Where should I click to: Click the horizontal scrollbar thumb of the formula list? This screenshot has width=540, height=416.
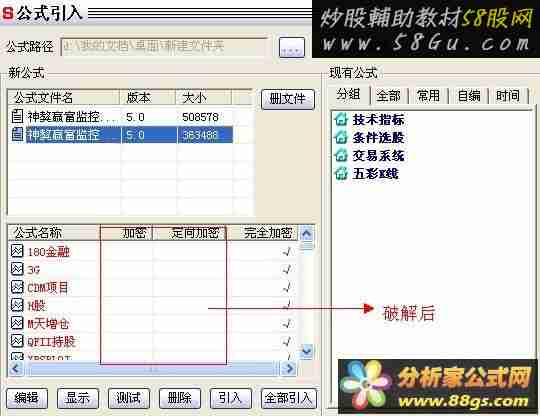point(152,369)
